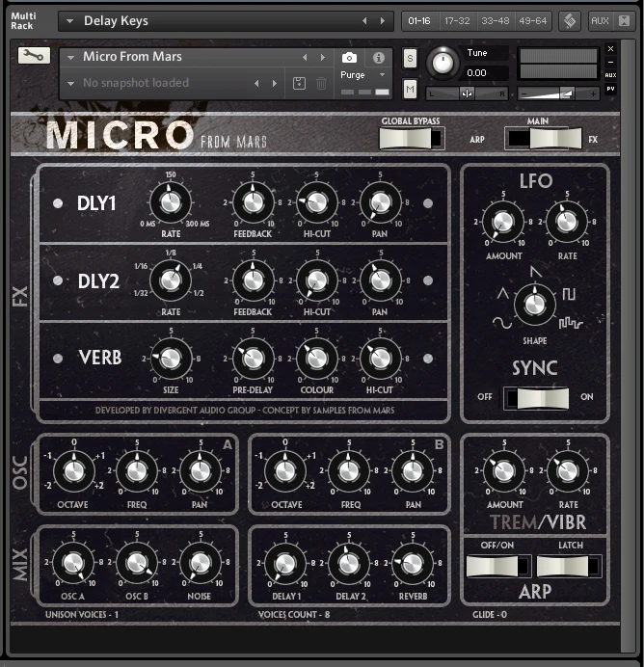
Task: Flip the Main ARP/FX switch
Action: coord(543,138)
